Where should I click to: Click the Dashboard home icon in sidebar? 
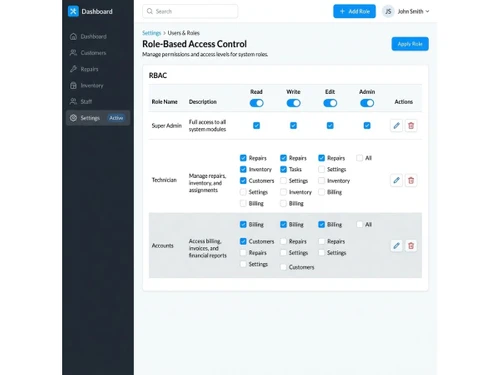tap(73, 36)
